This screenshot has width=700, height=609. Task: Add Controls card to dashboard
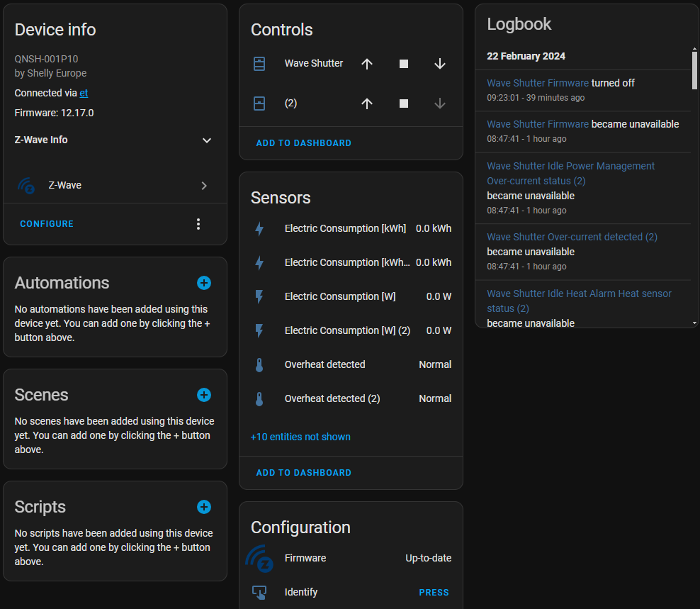[303, 143]
